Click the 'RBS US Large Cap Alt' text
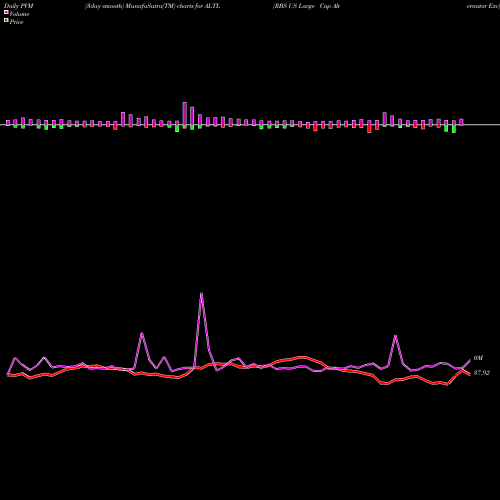 click(x=307, y=6)
